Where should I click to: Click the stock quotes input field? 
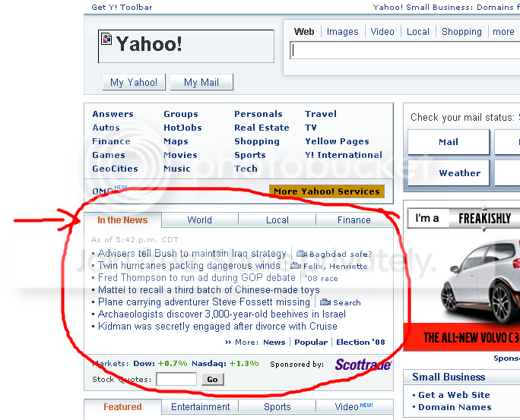point(176,379)
